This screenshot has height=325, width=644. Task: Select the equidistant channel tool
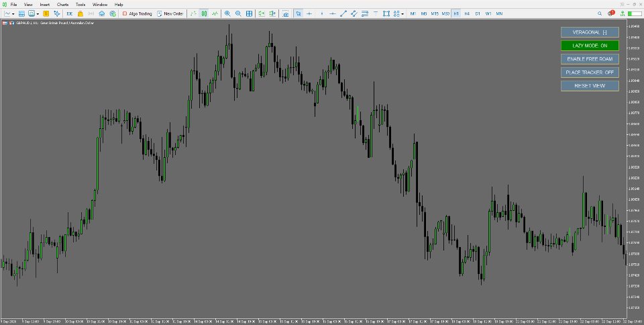(354, 13)
